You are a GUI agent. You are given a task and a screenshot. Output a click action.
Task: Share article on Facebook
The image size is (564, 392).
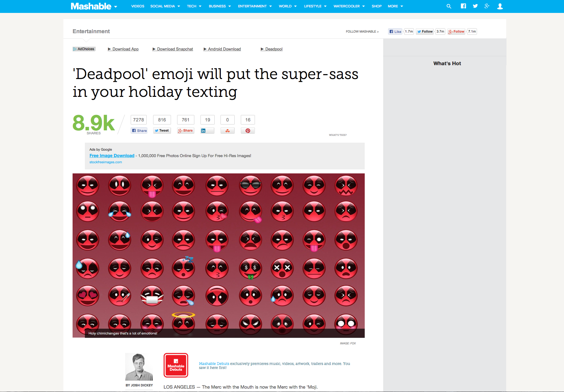coord(139,131)
